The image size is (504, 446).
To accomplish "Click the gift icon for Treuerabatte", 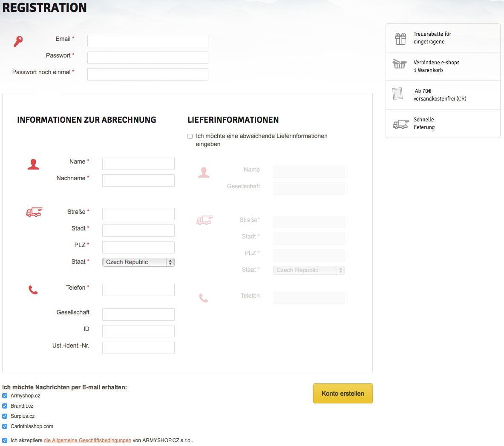I will [400, 38].
